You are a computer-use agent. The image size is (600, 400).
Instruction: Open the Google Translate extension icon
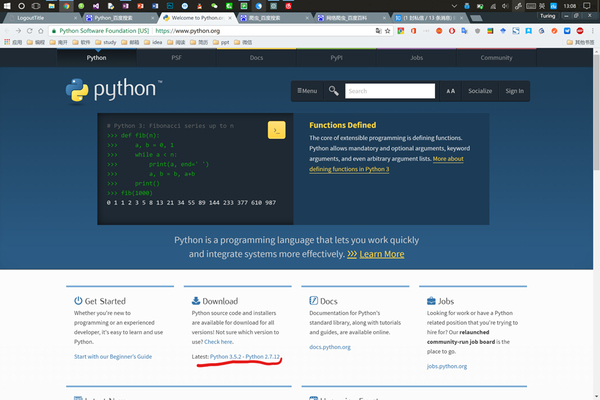click(465, 31)
